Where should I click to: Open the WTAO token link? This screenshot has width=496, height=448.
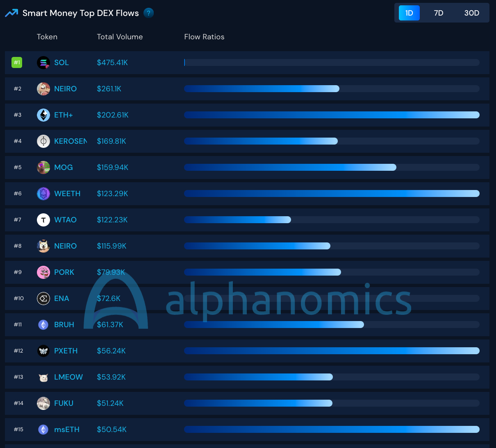[x=66, y=220]
